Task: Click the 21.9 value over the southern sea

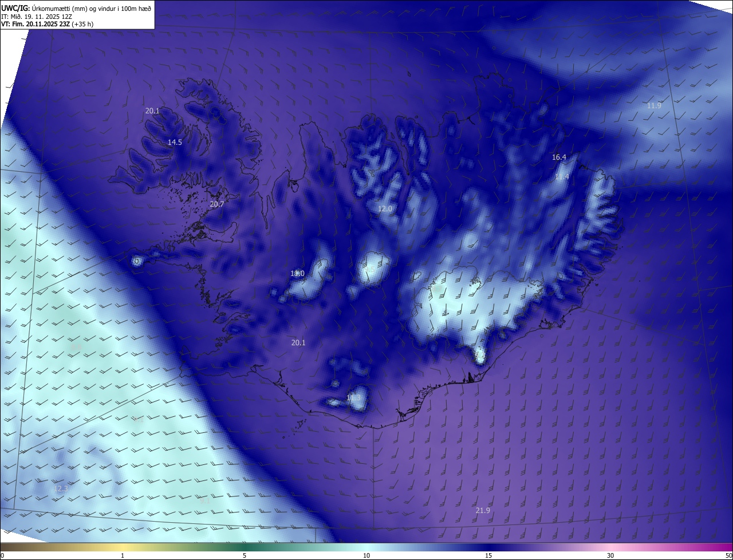Action: tap(483, 510)
